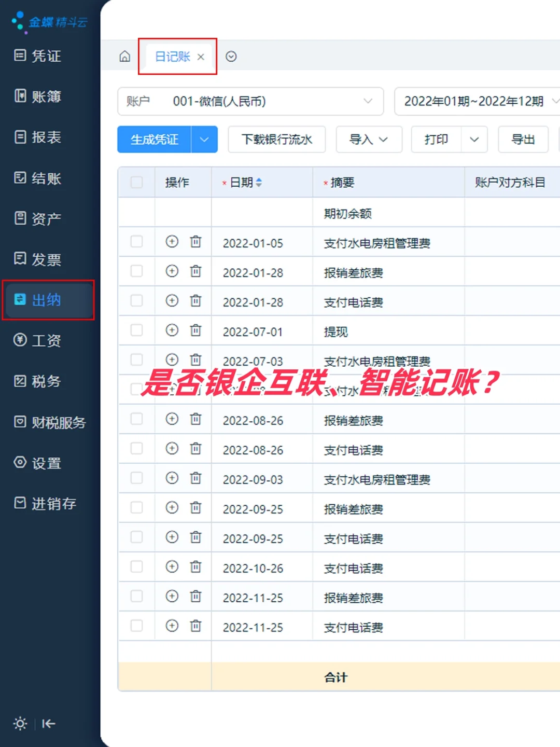Expand the dropdown arrow beside 生成凭证
The height and width of the screenshot is (747, 560).
coord(204,139)
